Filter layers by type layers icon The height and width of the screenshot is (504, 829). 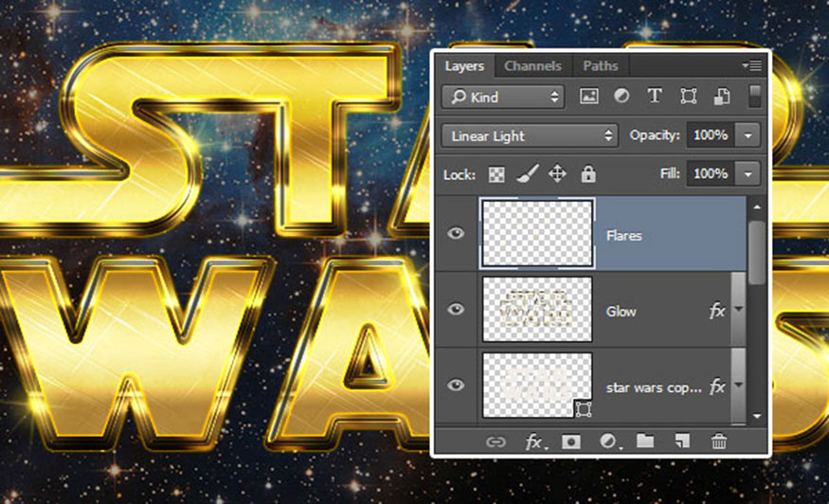(x=655, y=96)
